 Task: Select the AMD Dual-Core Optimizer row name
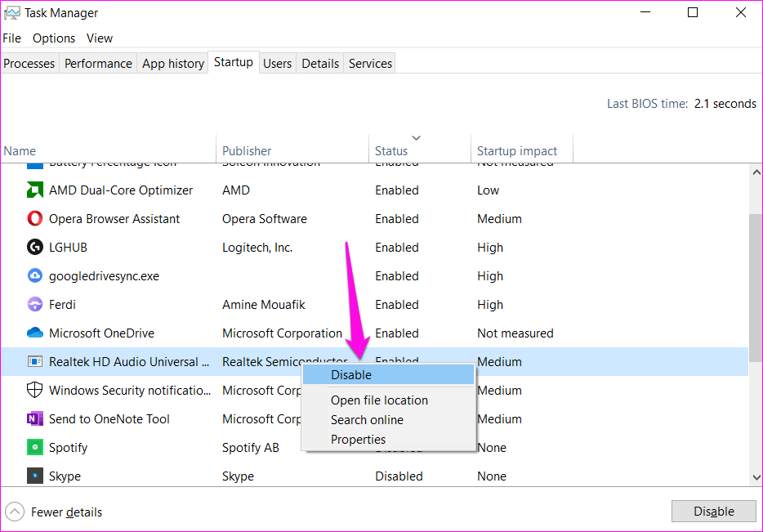[121, 190]
